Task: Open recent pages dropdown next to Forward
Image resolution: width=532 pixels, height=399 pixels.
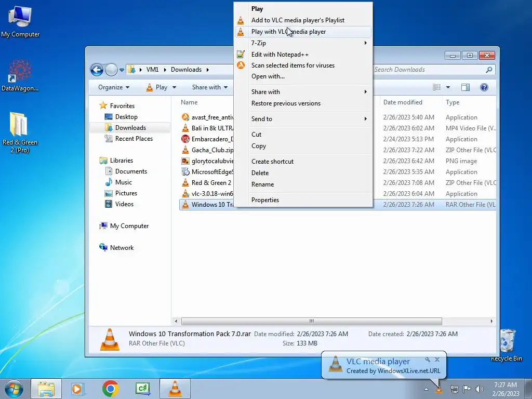Action: (x=122, y=70)
